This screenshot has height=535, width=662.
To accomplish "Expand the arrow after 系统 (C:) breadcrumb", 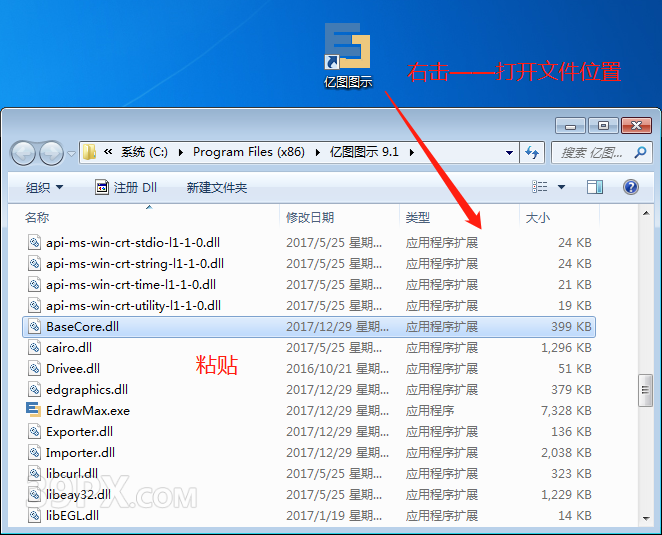I will 181,152.
